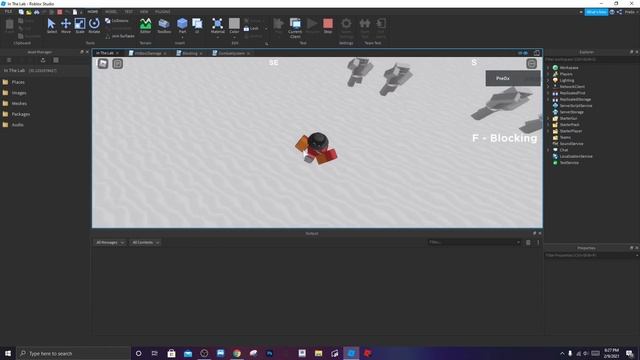
Task: Click the Prefix player entry in leaderboard
Action: (513, 78)
